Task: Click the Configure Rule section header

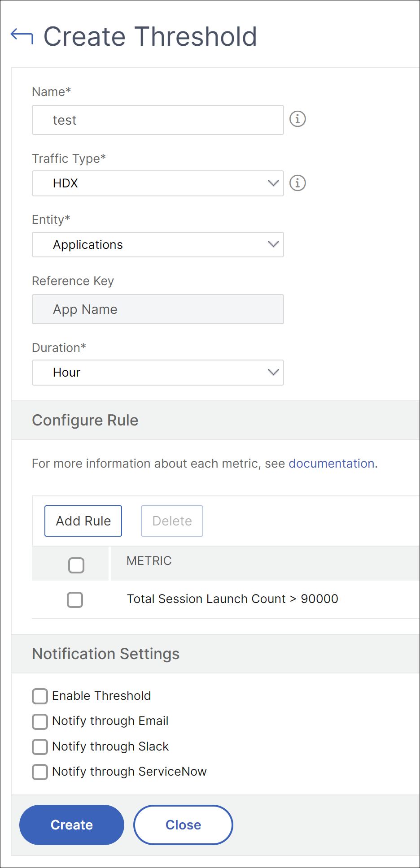Action: (x=215, y=420)
